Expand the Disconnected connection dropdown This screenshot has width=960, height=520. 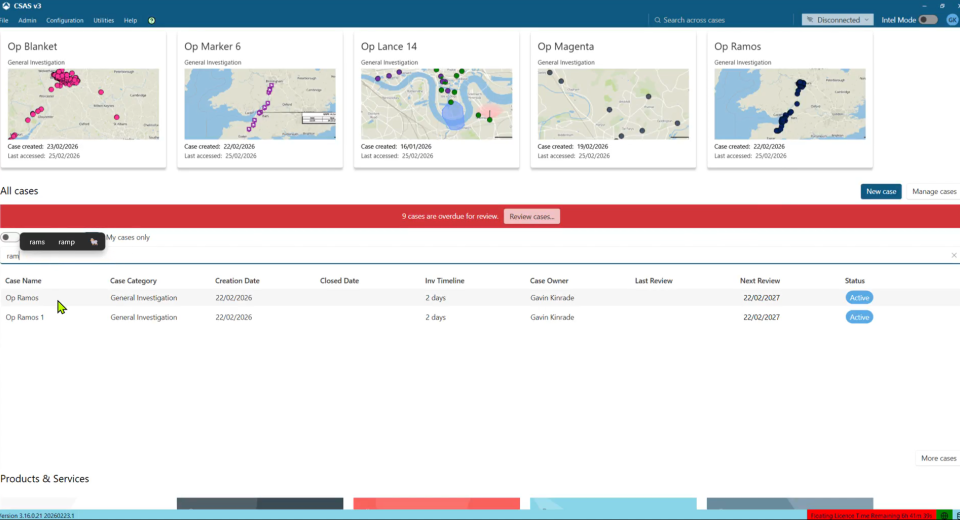[837, 20]
